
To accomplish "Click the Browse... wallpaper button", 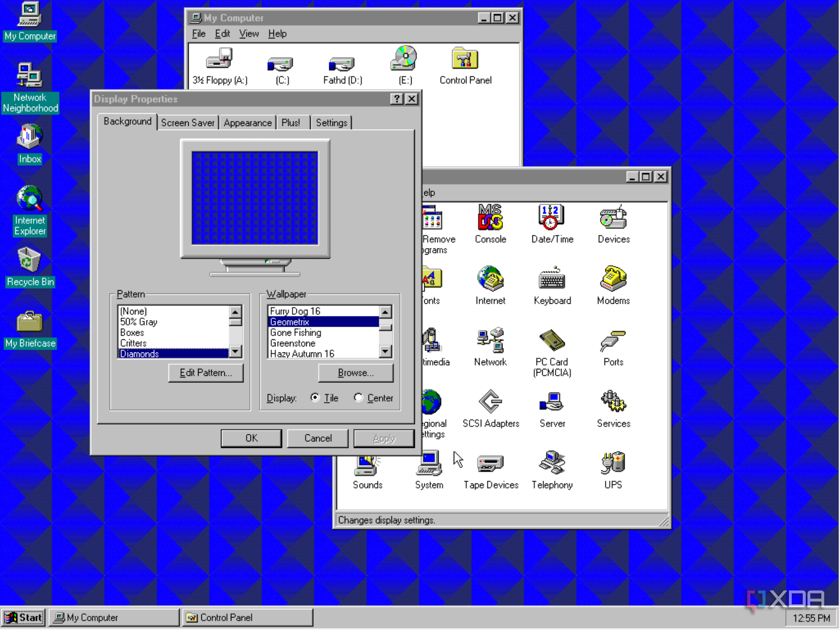I will [x=355, y=373].
